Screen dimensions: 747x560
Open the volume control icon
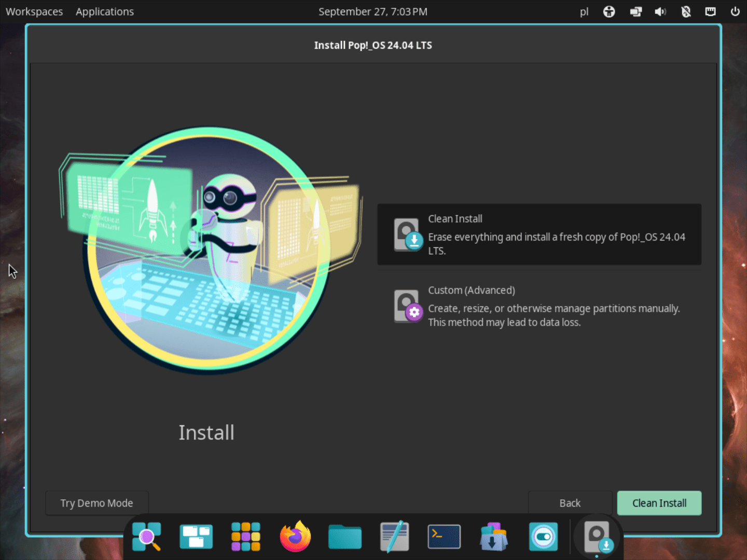point(660,11)
